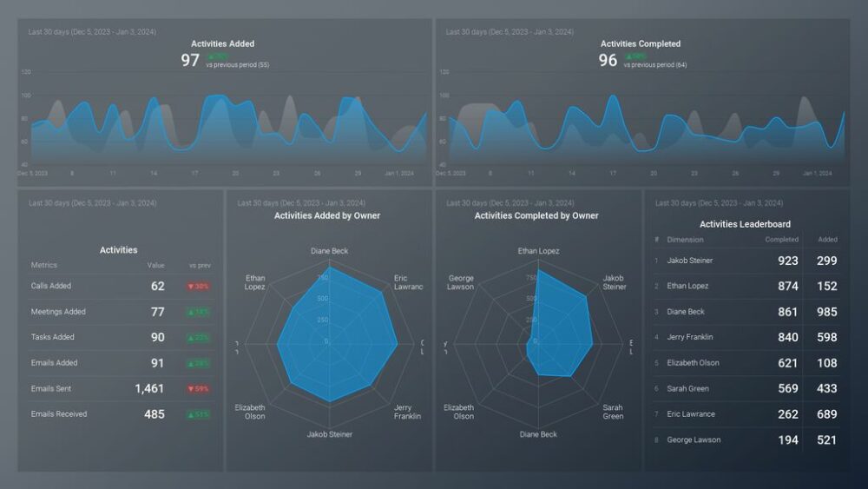Screen dimensions: 868x489
Task: Click the value 77 for Meetings Added
Action: pos(158,312)
